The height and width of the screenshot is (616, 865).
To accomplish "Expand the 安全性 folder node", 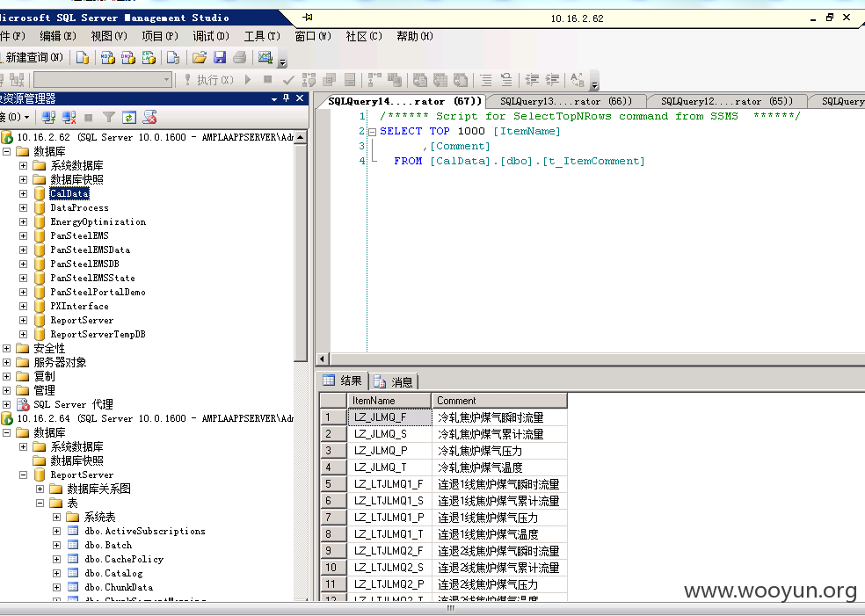I will (7, 348).
